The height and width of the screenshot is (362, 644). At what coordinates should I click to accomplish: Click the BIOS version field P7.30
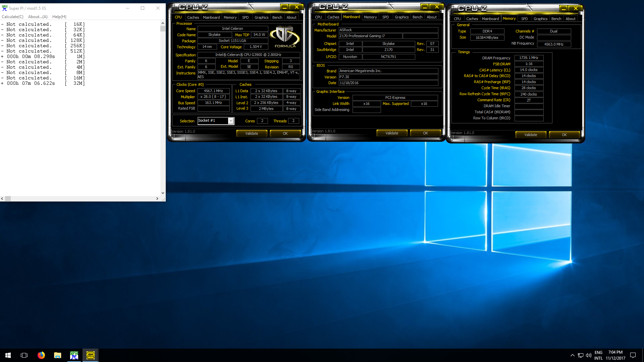(388, 77)
